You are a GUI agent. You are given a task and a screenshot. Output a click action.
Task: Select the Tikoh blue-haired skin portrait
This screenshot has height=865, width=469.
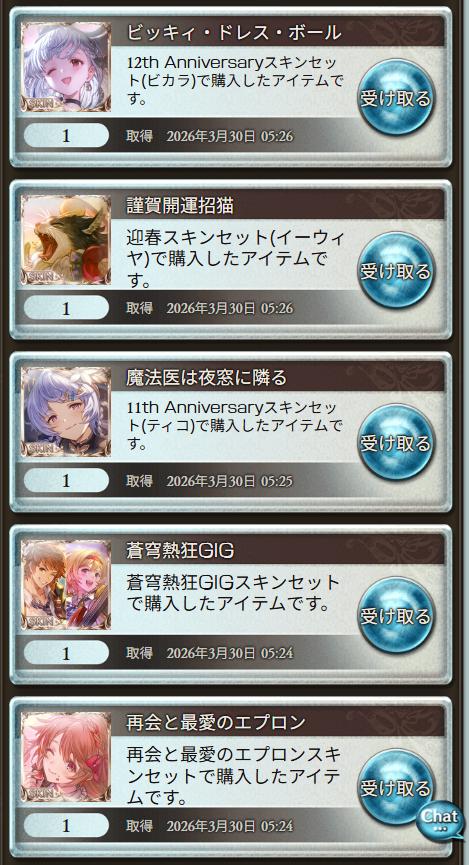pyautogui.click(x=66, y=412)
